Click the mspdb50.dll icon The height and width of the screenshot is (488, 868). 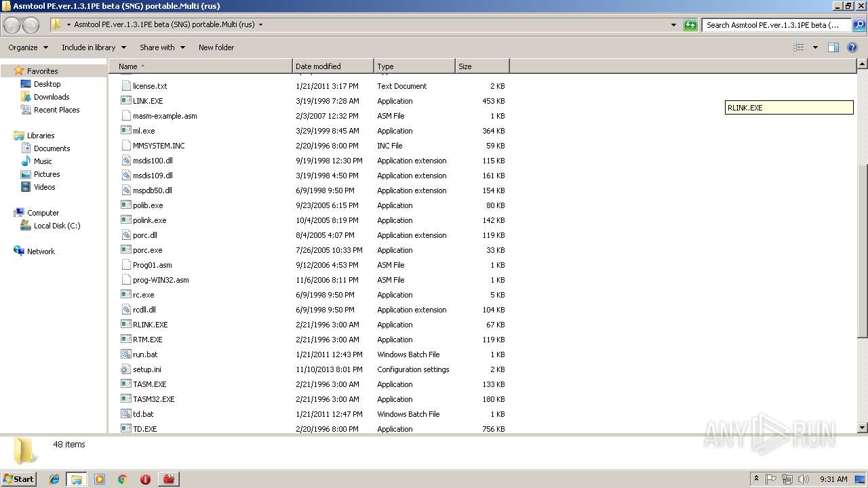click(125, 190)
